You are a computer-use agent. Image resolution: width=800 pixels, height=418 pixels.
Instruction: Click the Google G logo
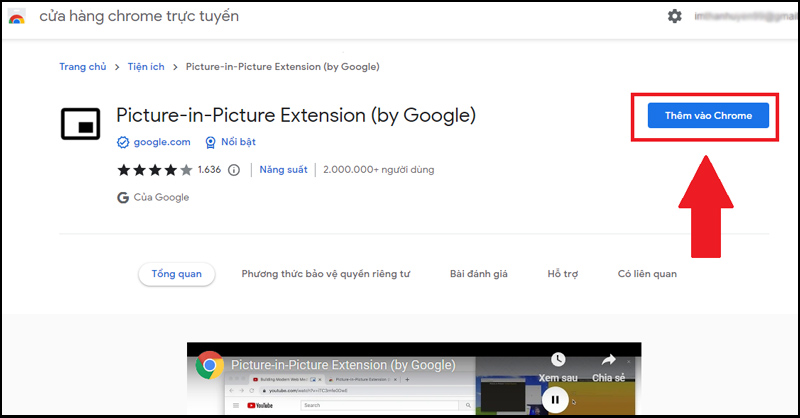123,198
